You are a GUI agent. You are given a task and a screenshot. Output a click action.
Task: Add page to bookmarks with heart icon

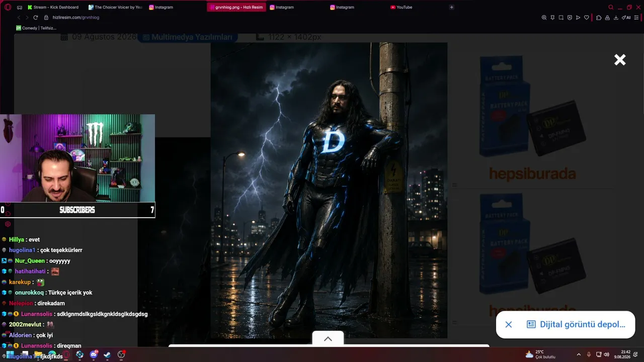click(587, 18)
